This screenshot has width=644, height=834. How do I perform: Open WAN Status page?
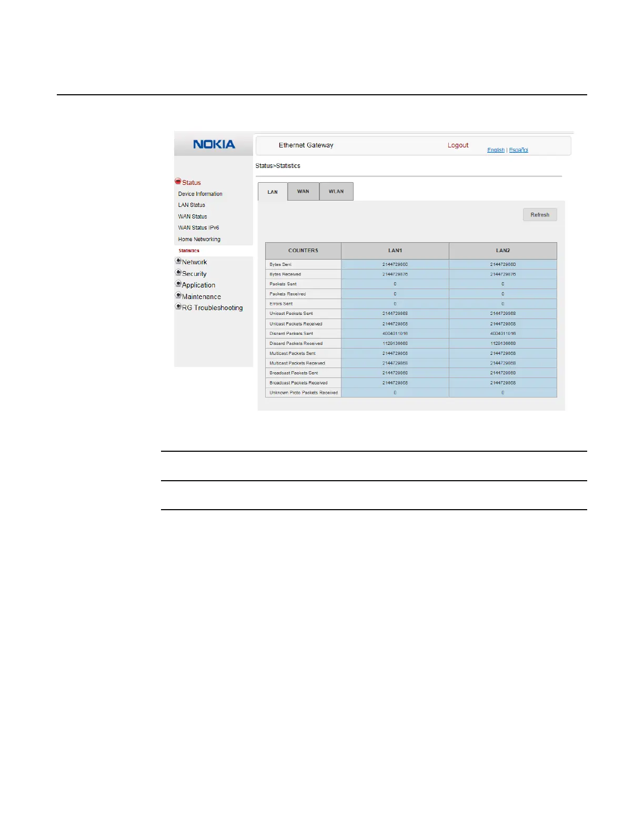pos(193,216)
